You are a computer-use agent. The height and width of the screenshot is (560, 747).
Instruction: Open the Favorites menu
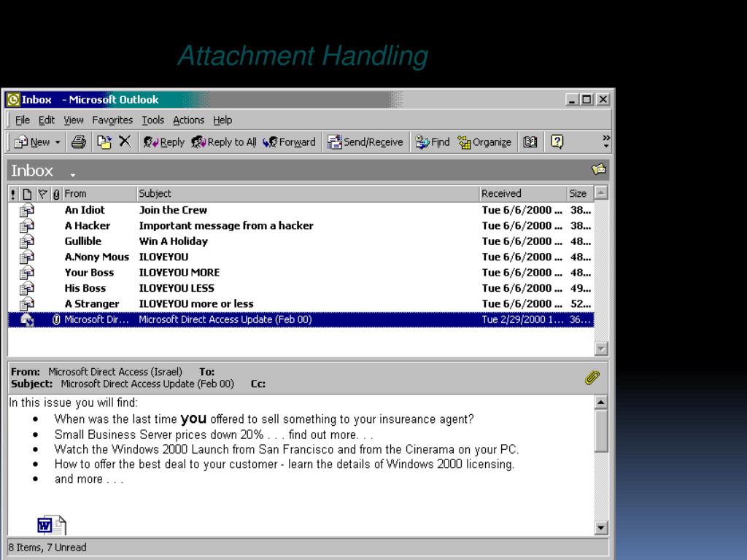coord(112,120)
